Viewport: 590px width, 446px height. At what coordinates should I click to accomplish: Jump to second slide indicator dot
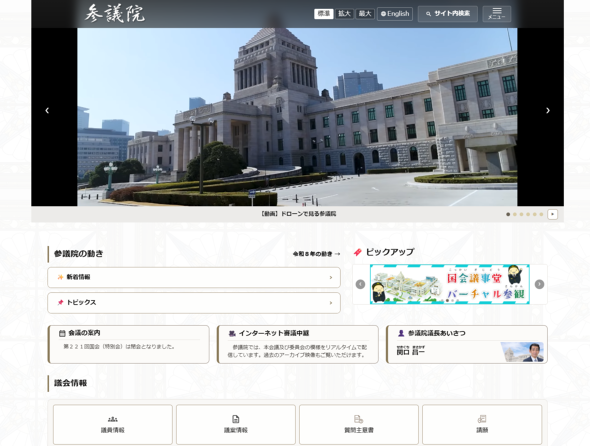click(x=515, y=215)
